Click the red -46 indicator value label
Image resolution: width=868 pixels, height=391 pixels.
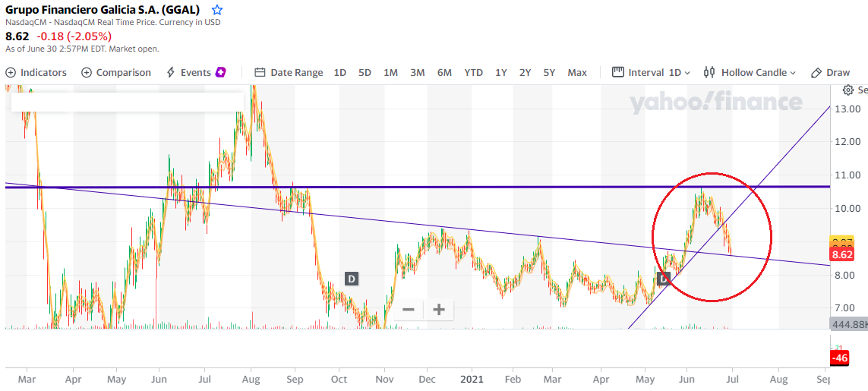[x=840, y=358]
